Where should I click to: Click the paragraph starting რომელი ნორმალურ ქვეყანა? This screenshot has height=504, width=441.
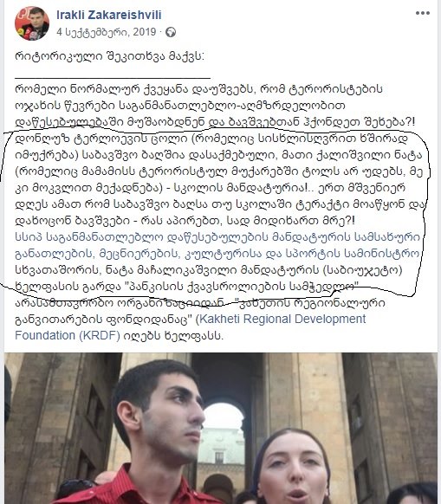tap(215, 106)
